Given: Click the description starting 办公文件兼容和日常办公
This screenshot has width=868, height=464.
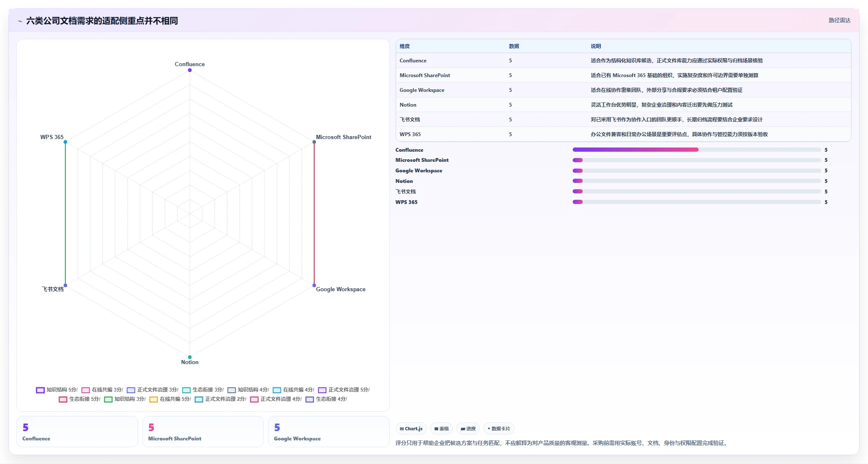Looking at the screenshot, I should coord(679,134).
